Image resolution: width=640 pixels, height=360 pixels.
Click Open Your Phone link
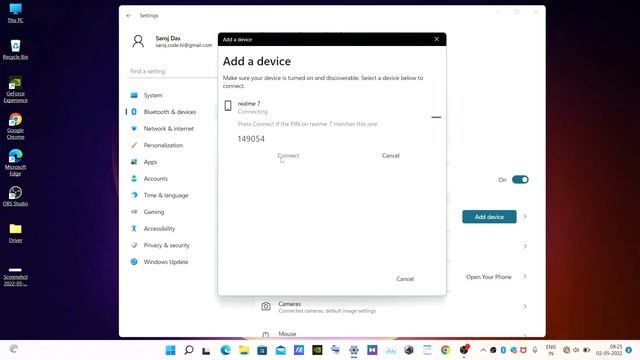tap(489, 277)
